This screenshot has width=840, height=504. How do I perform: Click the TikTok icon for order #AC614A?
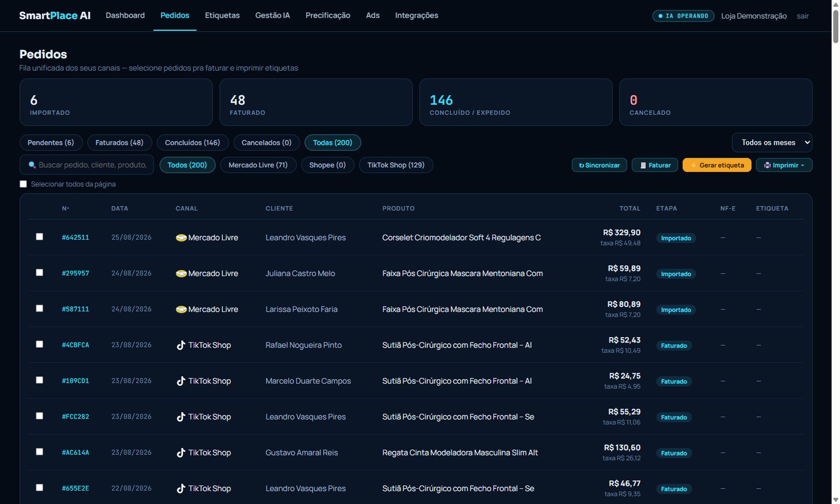(181, 453)
